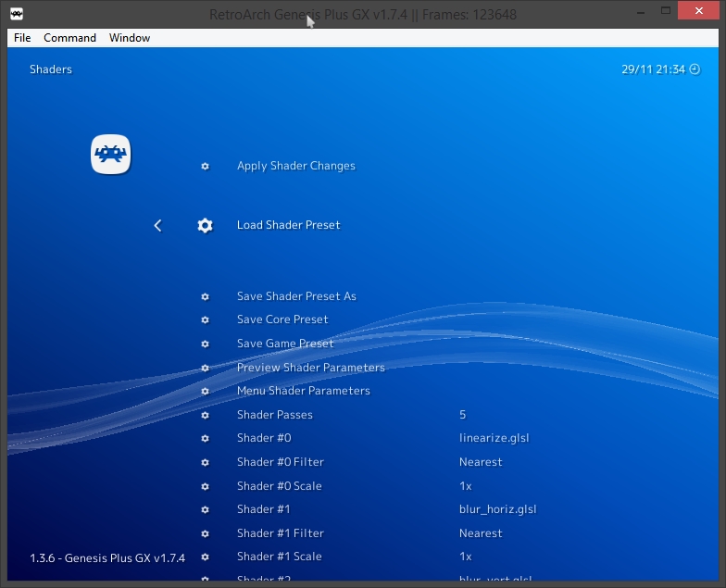This screenshot has width=726, height=588.
Task: Select the Shader #1 label
Action: 263,509
